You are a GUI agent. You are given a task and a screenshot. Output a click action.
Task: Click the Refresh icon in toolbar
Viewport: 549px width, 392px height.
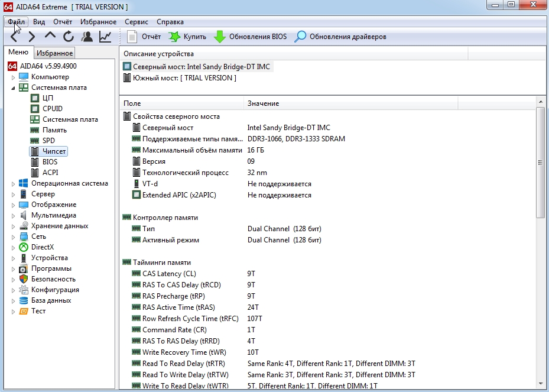[69, 37]
